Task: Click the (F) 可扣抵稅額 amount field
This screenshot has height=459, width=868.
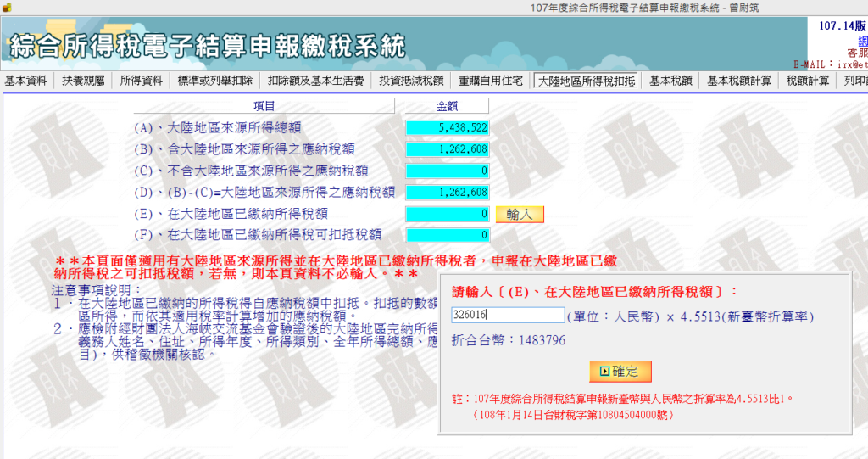Action: (x=448, y=235)
